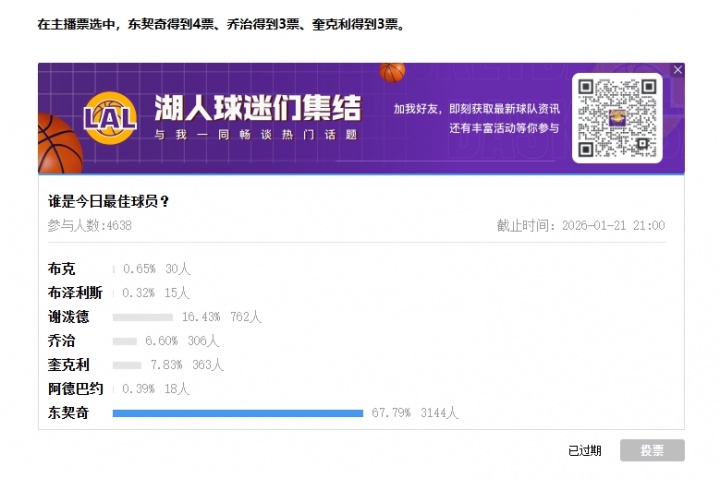Close the Lakers fan banner ad
This screenshot has width=720, height=478.
click(x=677, y=70)
